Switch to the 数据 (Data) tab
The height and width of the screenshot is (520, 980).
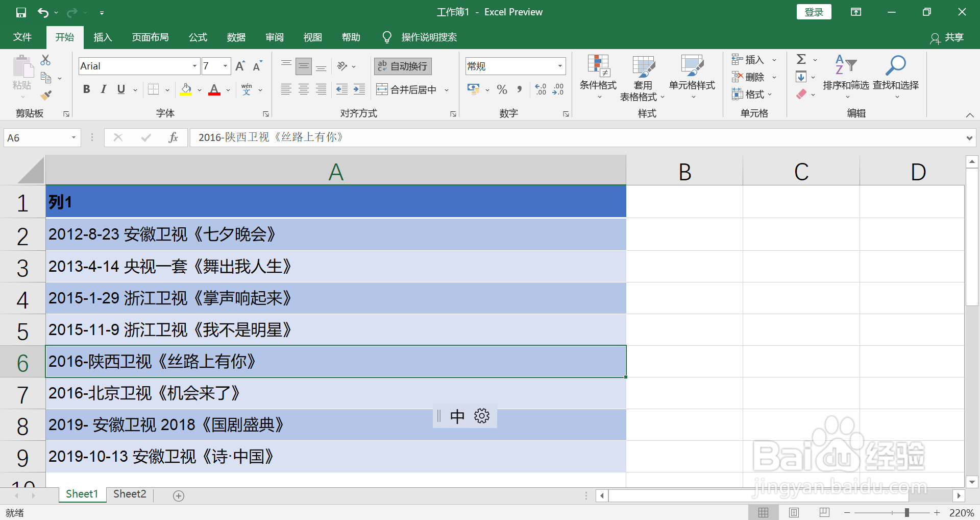(236, 37)
